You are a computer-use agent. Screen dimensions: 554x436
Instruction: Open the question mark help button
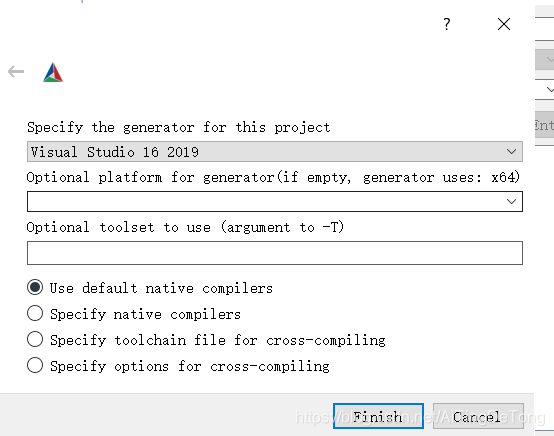click(x=447, y=24)
